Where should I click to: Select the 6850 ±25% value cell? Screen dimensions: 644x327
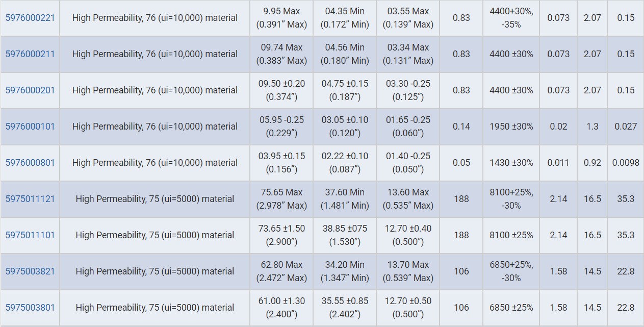(511, 308)
